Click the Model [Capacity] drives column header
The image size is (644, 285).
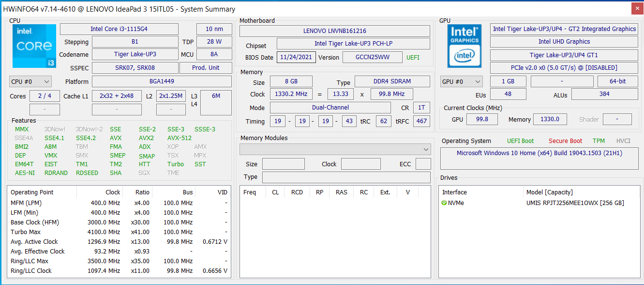click(x=549, y=192)
